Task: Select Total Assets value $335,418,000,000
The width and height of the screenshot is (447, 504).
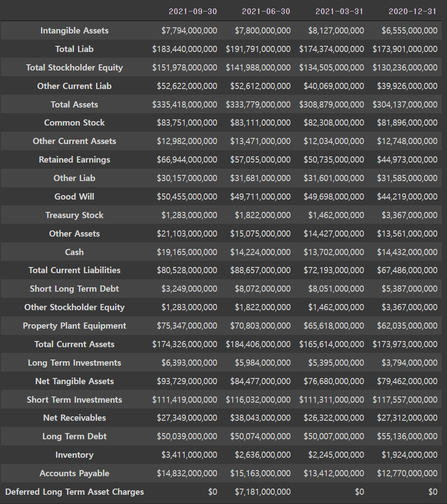Action: [185, 104]
